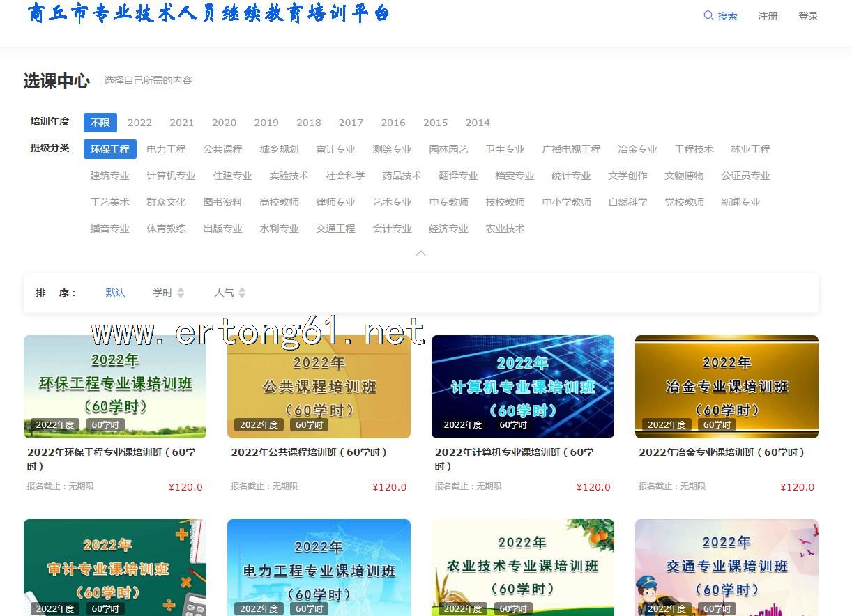Select the 环保工程 class category
The height and width of the screenshot is (616, 852).
coord(110,149)
